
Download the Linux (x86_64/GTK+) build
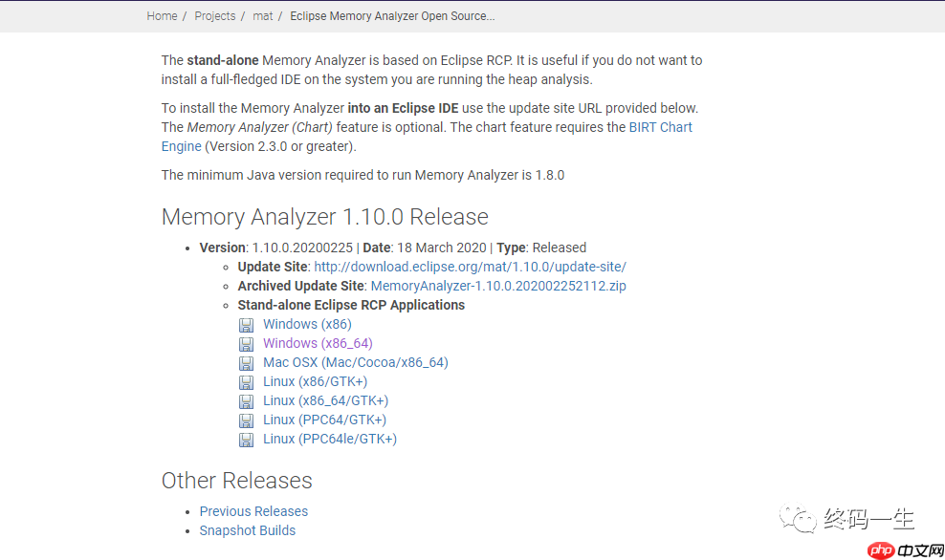point(325,400)
